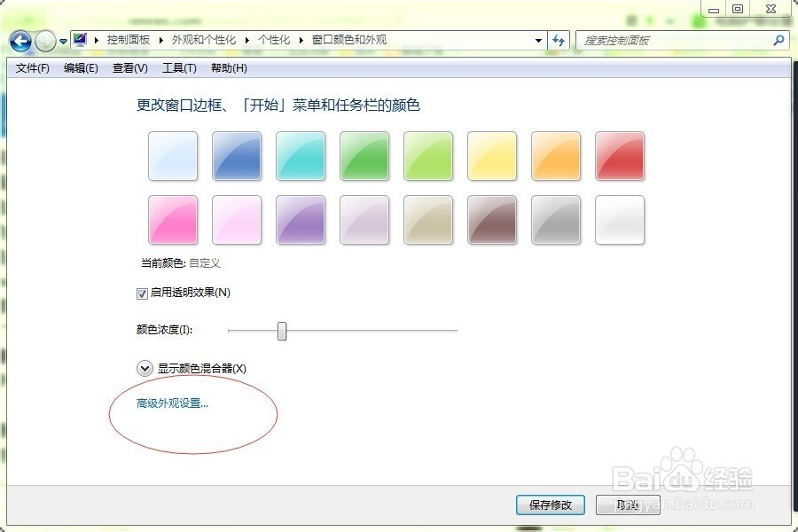
Task: Expand the arrow after 外观和个性化 breadcrumb
Action: [x=246, y=40]
